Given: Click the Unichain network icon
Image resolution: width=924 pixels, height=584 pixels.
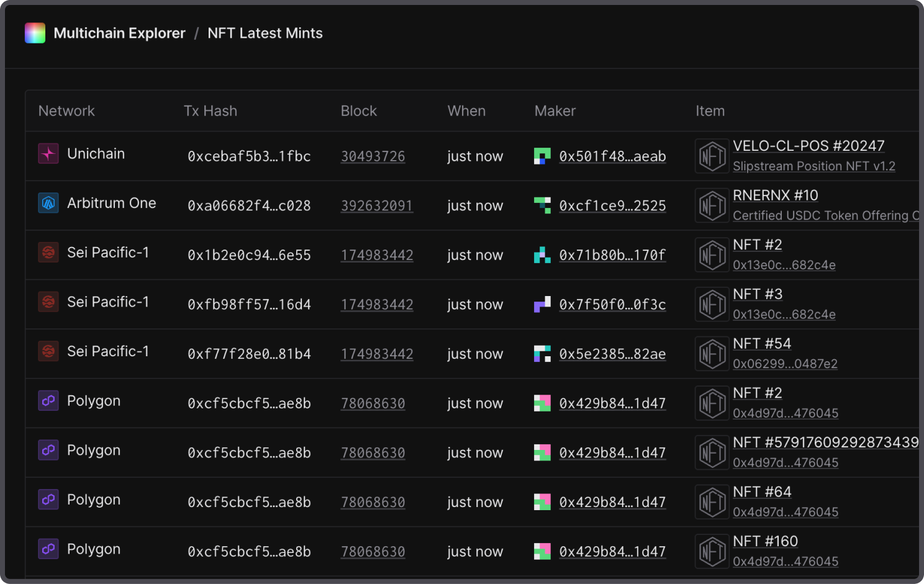Looking at the screenshot, I should (48, 153).
